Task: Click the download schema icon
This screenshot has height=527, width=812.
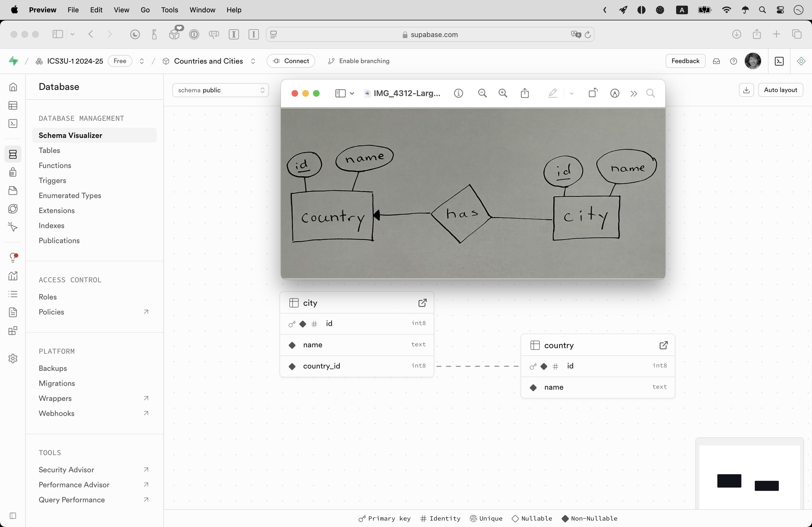Action: [x=746, y=90]
